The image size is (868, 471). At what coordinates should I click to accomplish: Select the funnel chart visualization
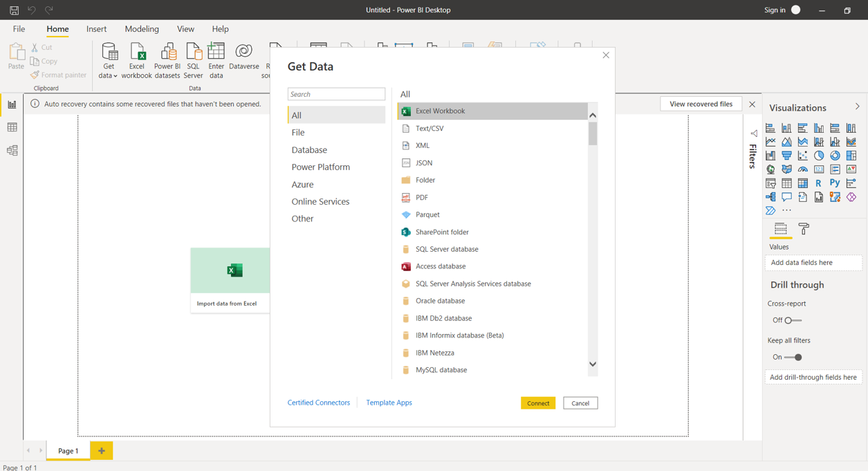coord(786,156)
